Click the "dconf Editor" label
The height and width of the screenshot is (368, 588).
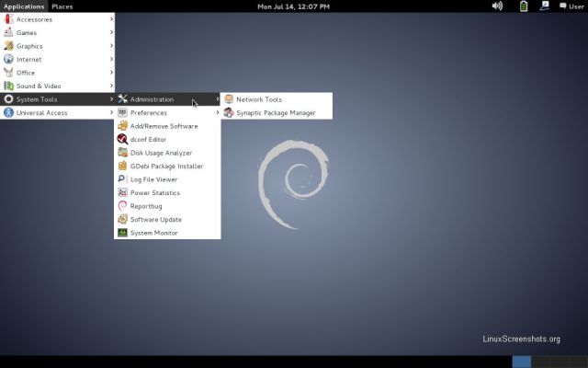click(x=148, y=139)
